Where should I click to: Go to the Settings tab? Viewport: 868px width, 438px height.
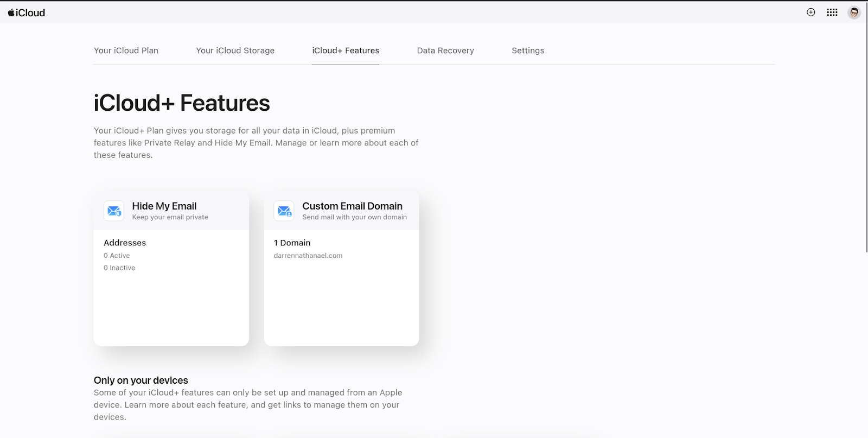tap(528, 50)
